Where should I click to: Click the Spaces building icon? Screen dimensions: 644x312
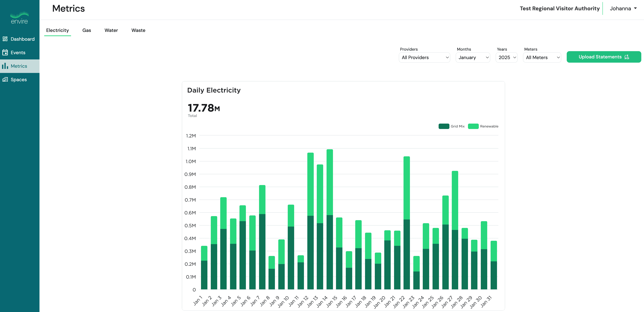tap(5, 80)
